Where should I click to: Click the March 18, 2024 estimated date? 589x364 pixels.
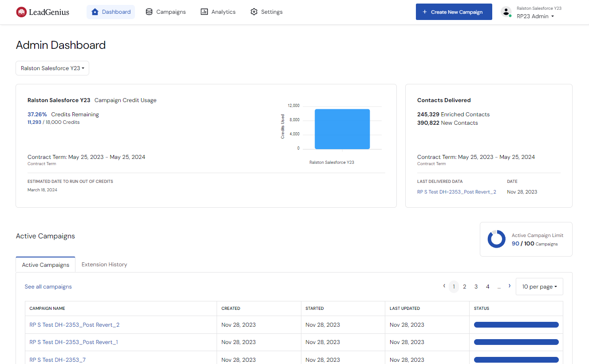[x=42, y=190]
